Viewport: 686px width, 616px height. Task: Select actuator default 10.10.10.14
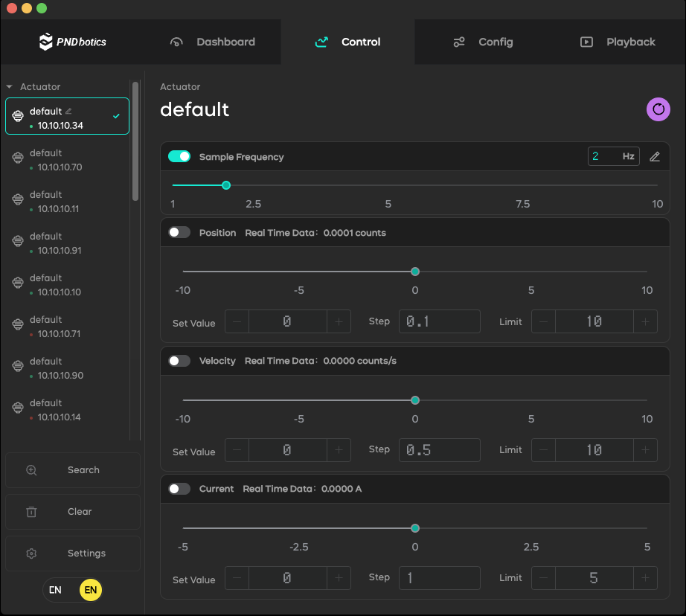point(68,408)
